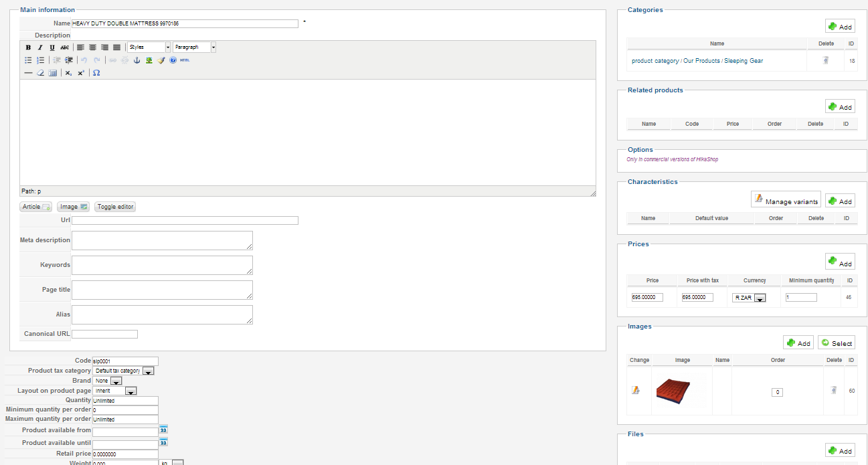Click the superscript icon
The height and width of the screenshot is (465, 868).
(81, 73)
